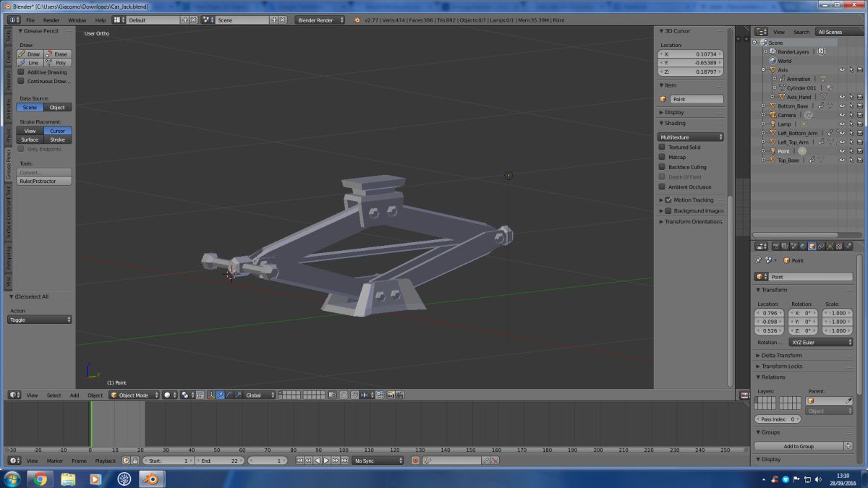Select the translate manipulator arrow icon
Viewport: 868px width, 488px height.
[x=220, y=395]
